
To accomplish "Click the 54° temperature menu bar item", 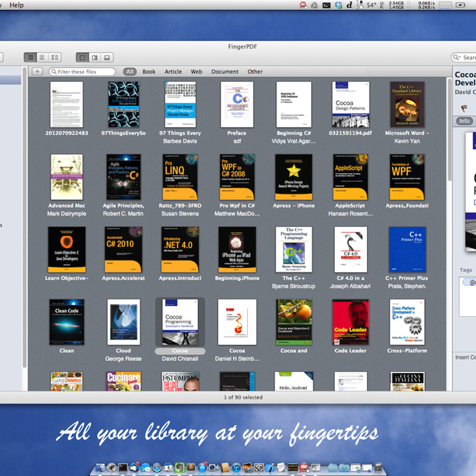I will pos(372,5).
